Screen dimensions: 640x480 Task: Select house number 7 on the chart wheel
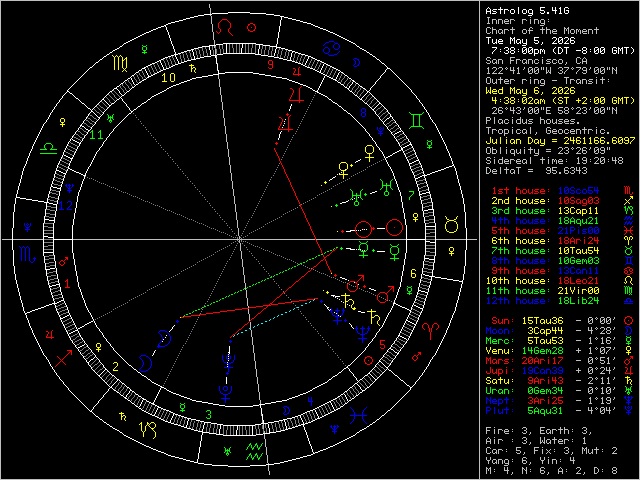click(x=411, y=196)
